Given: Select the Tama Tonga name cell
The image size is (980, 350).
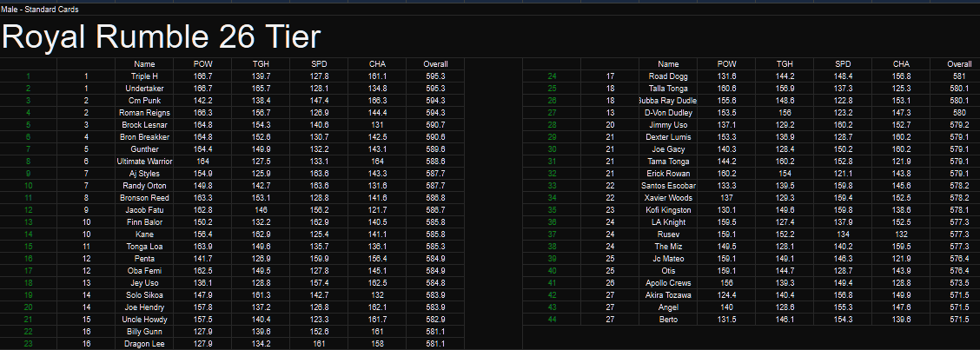Looking at the screenshot, I should (x=668, y=162).
